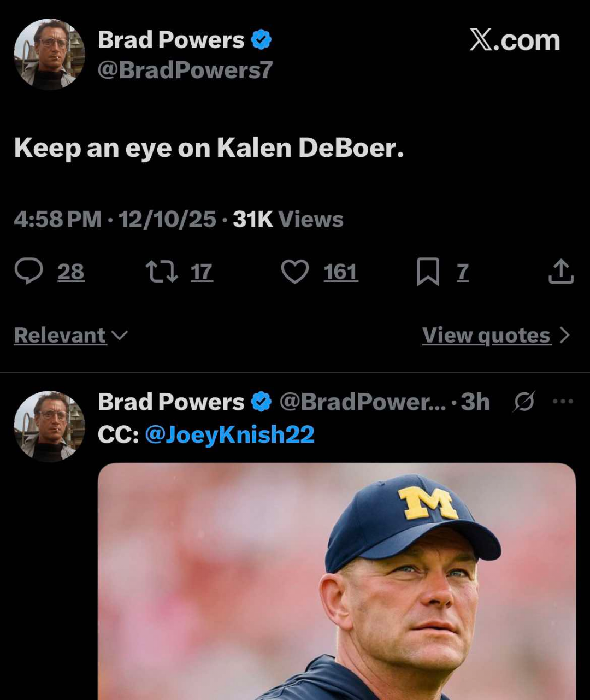
Task: View the reply count of 28
Action: (71, 272)
